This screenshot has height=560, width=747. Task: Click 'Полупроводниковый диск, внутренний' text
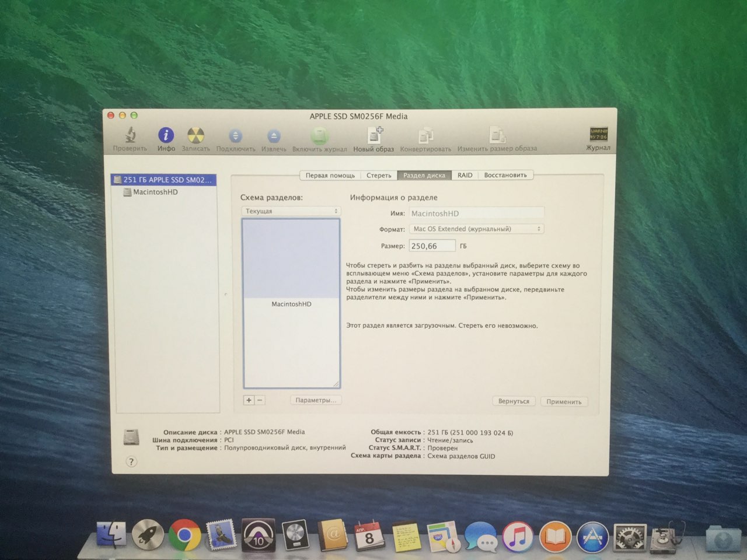[x=285, y=447]
